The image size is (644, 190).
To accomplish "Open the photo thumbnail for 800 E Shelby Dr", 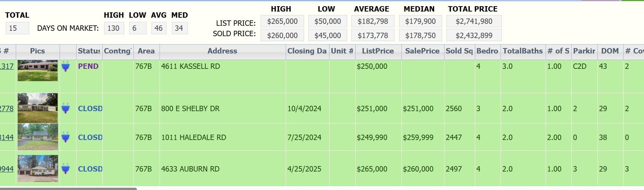I will tap(38, 108).
